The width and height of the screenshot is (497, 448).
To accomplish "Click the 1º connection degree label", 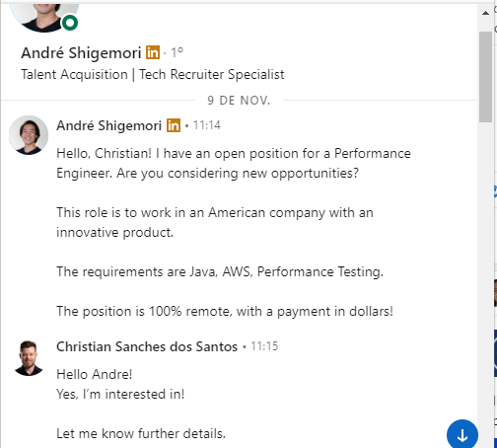I will [x=177, y=52].
